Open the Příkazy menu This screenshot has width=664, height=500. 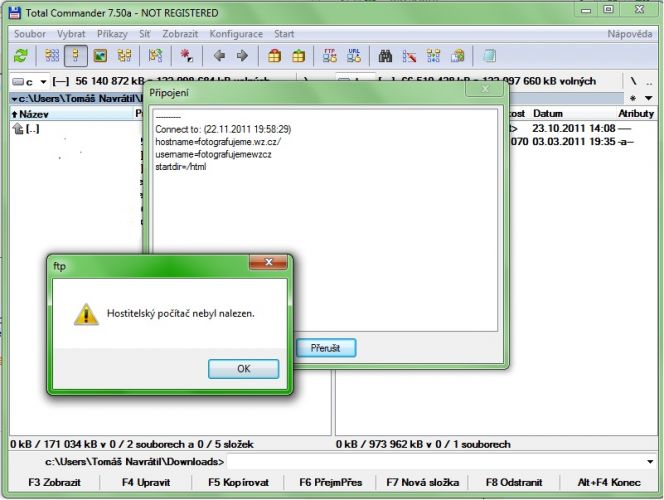112,34
